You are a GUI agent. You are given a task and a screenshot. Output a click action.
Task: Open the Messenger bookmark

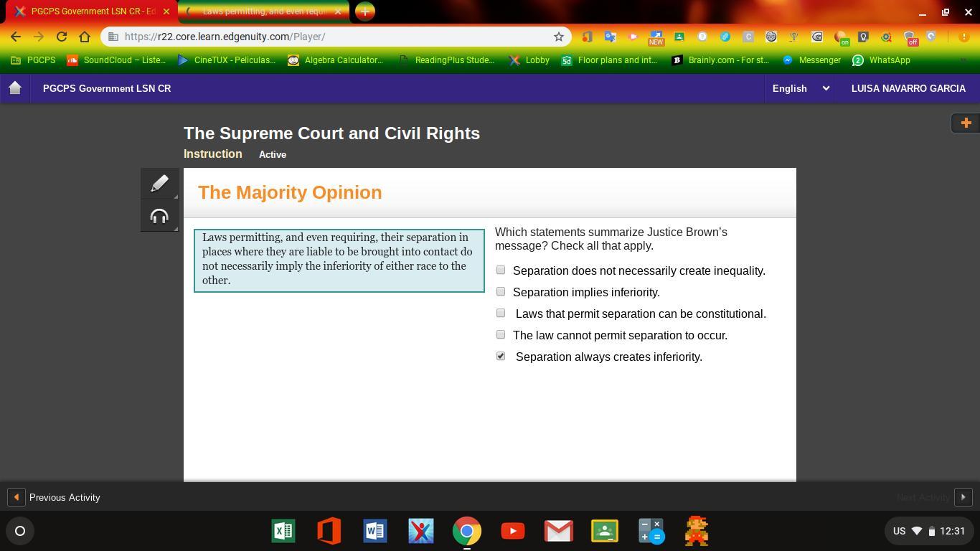click(811, 60)
